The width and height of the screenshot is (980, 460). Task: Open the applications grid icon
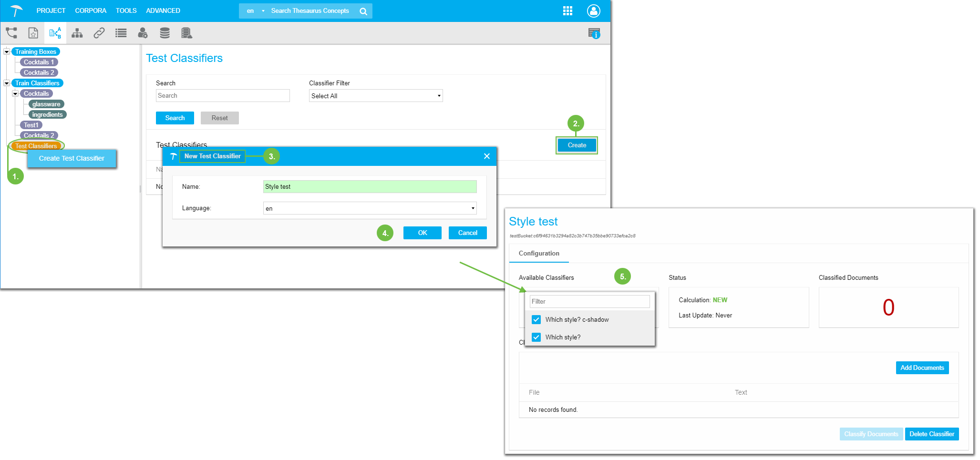pyautogui.click(x=567, y=11)
